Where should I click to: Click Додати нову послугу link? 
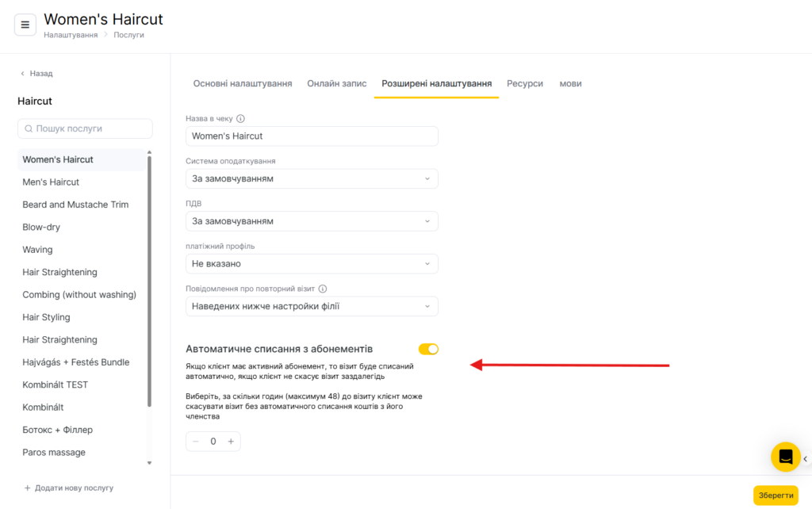(69, 488)
